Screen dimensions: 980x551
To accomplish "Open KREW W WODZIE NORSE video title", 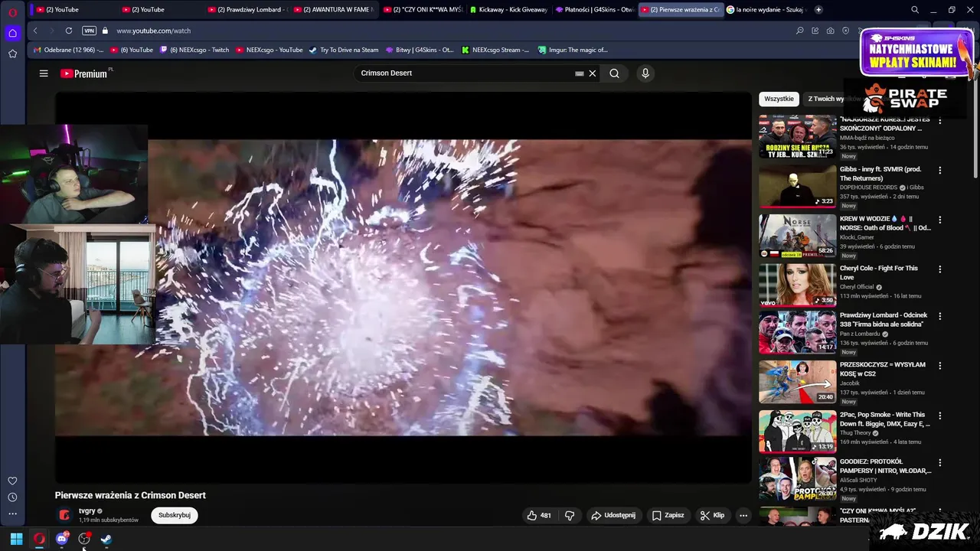I will (x=885, y=223).
